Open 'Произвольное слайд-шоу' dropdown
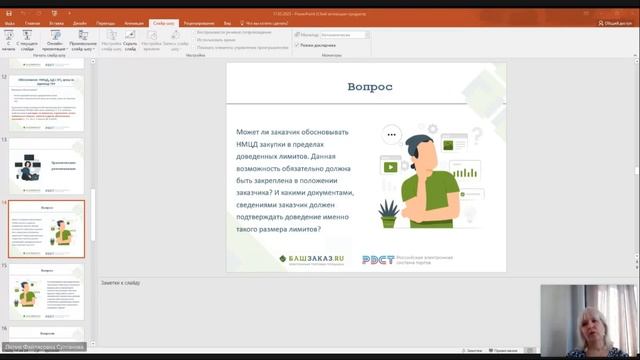Viewport: 640px width, 360px height. pyautogui.click(x=83, y=40)
